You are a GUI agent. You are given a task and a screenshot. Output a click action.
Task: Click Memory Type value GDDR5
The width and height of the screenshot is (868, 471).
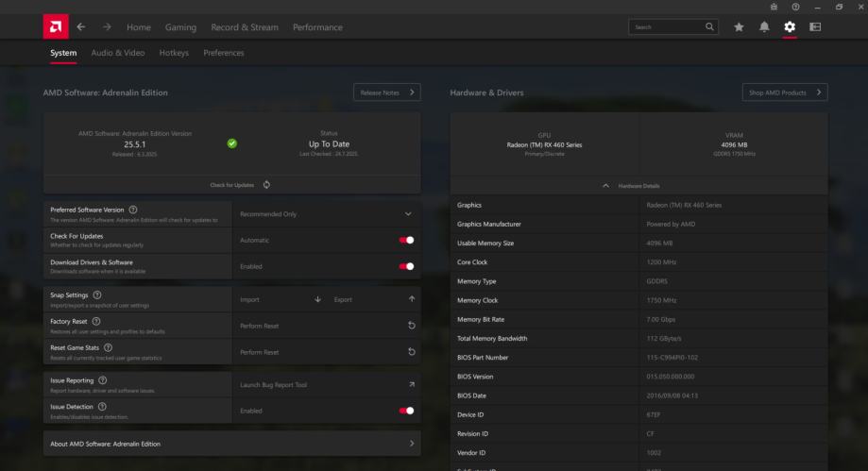coord(656,281)
